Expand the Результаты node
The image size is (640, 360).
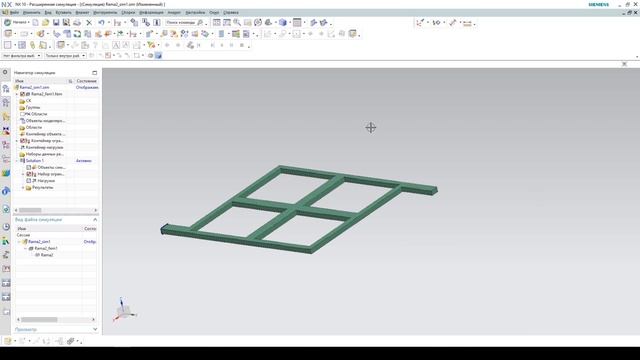pos(23,187)
